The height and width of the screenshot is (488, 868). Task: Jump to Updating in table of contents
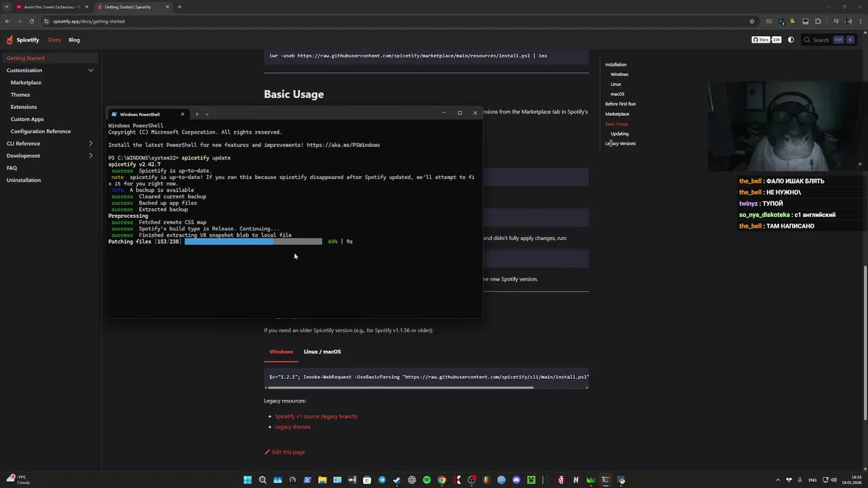(x=619, y=134)
